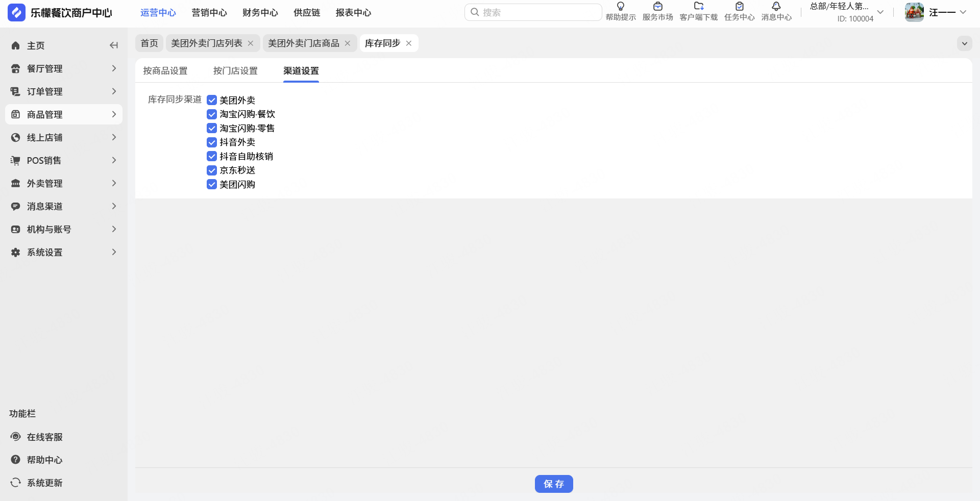Image resolution: width=980 pixels, height=501 pixels.
Task: Switch to 按商品设置 tab
Action: (165, 71)
